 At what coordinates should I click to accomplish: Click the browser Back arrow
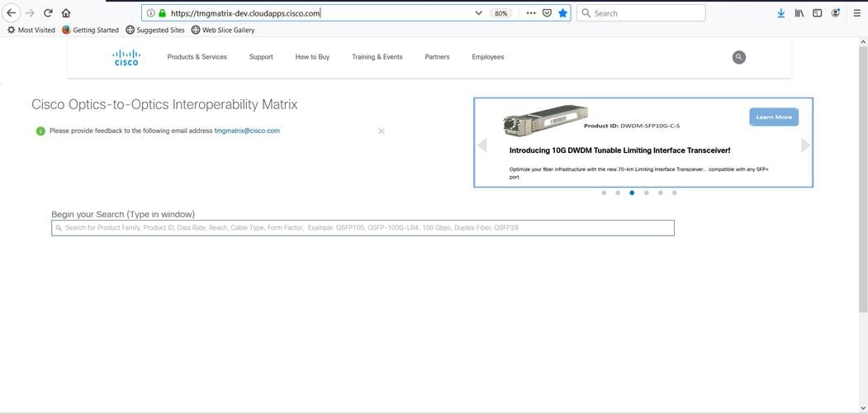click(x=11, y=12)
